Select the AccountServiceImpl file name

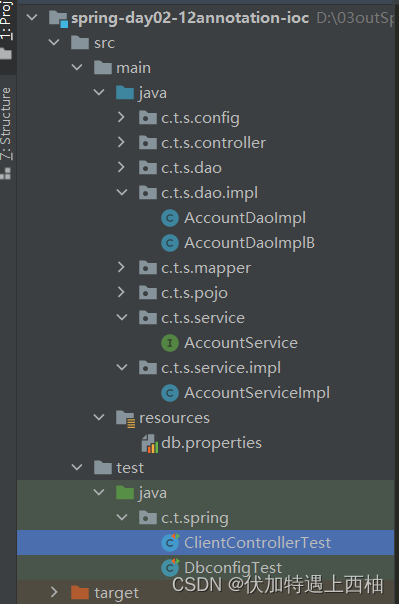(257, 393)
